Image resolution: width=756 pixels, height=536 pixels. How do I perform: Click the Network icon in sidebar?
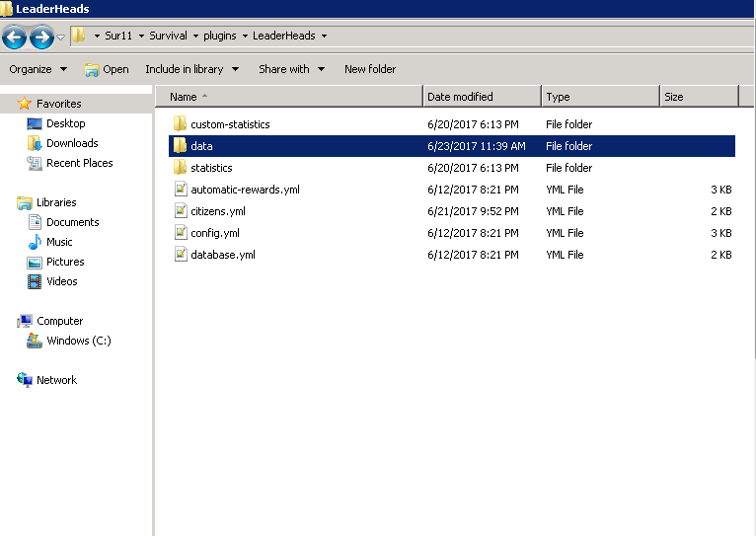[x=25, y=380]
